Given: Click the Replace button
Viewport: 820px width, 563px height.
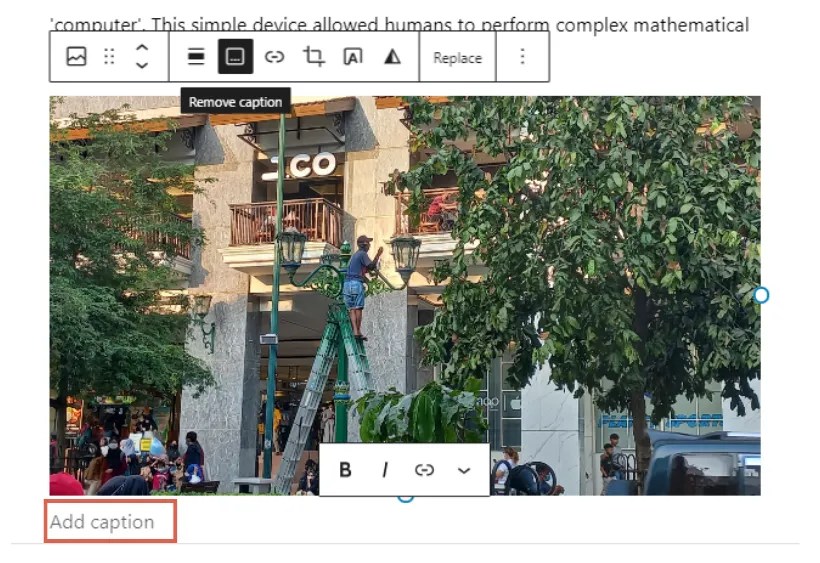Looking at the screenshot, I should (458, 58).
